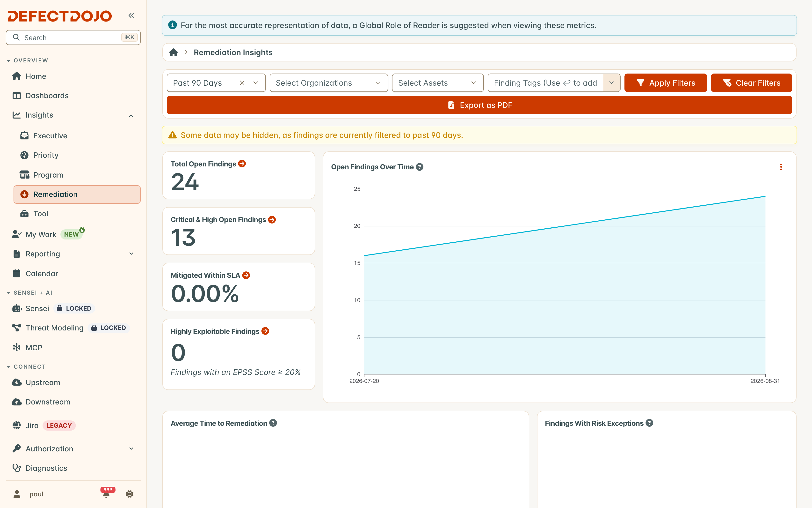Show help for Findings With Risk Exceptions
Image resolution: width=812 pixels, height=508 pixels.
650,423
